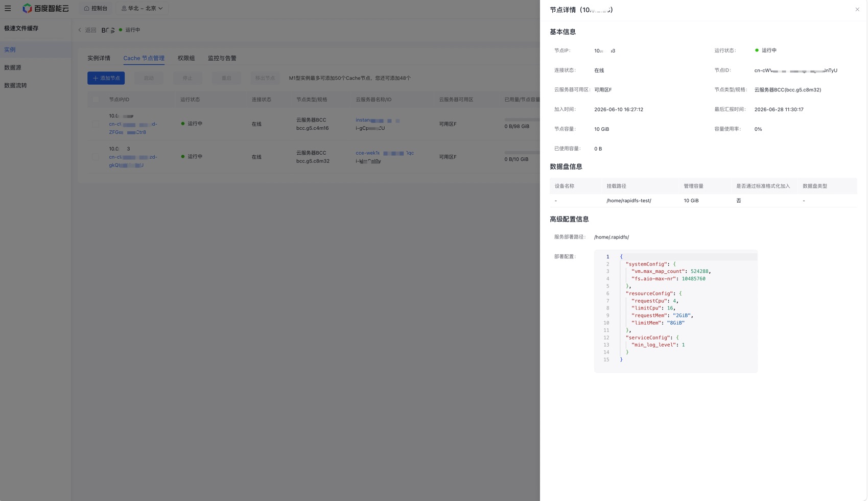868x501 pixels.
Task: Click the 启动 button
Action: [x=149, y=78]
